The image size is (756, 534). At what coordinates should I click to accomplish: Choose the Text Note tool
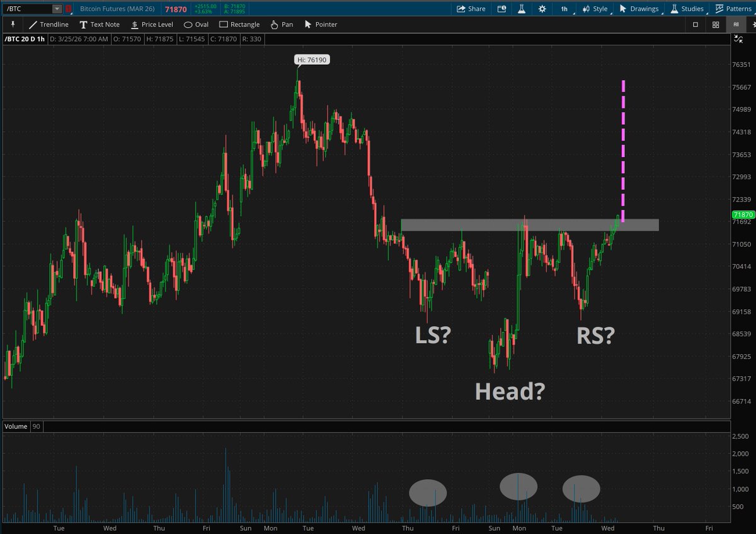coord(99,25)
